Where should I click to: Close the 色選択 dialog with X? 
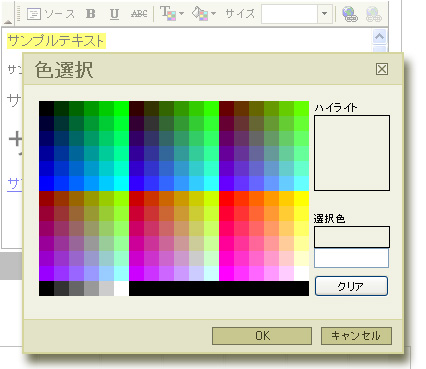(382, 69)
